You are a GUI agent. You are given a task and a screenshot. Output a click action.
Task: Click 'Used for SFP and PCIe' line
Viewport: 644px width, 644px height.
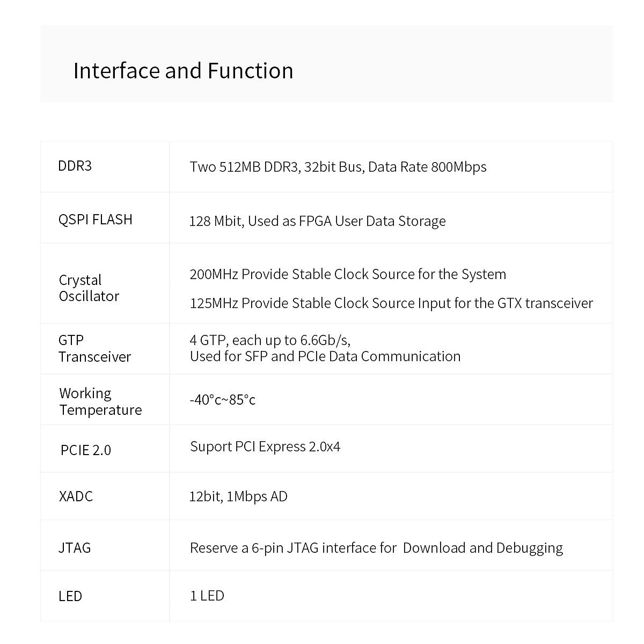[325, 356]
